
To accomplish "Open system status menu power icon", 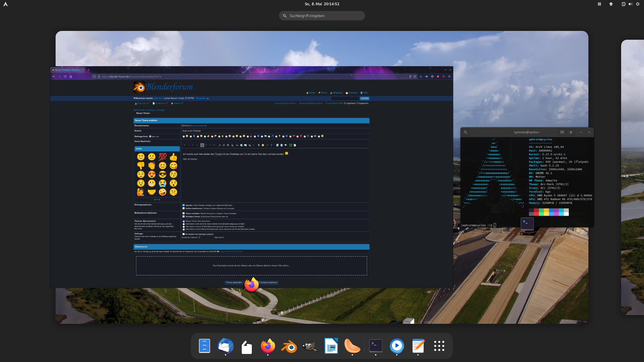I will [x=638, y=4].
